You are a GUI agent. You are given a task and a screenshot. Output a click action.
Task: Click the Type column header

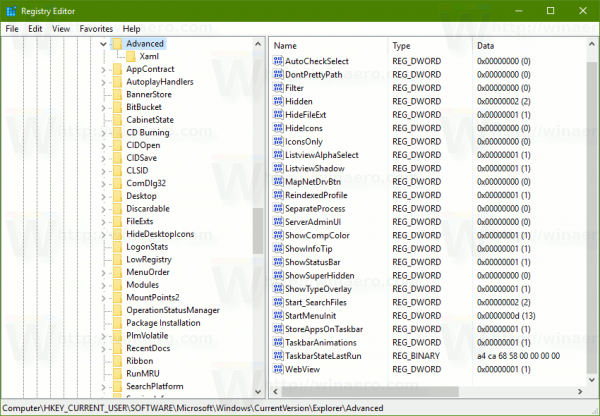(x=430, y=46)
